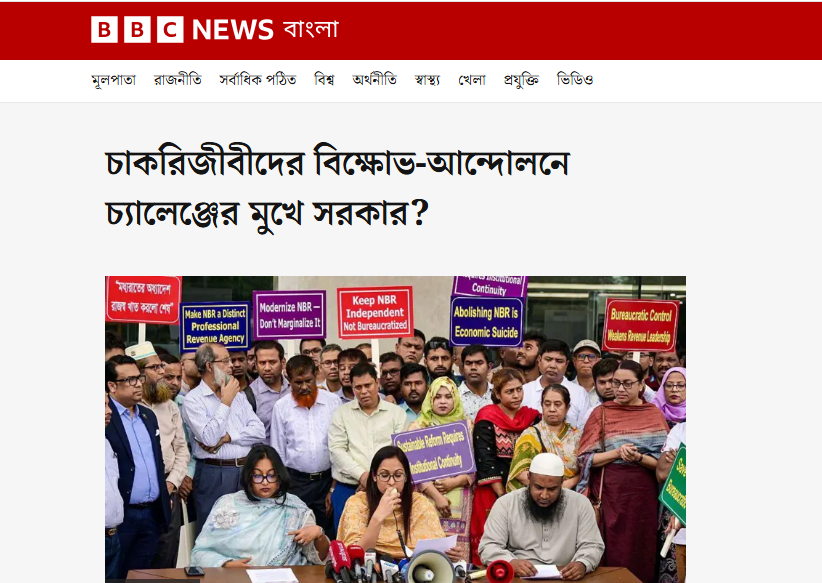The image size is (822, 583).
Task: Click the first B block of BBC logo
Action: [104, 29]
